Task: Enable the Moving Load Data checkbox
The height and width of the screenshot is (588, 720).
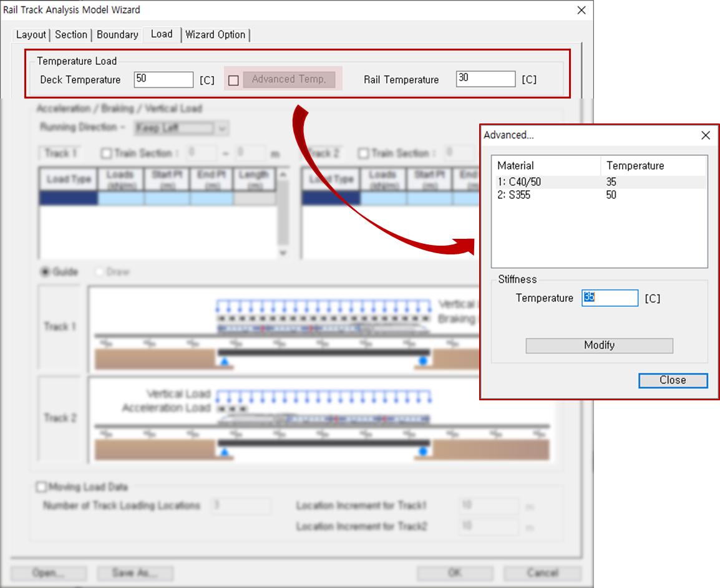Action: coord(42,487)
